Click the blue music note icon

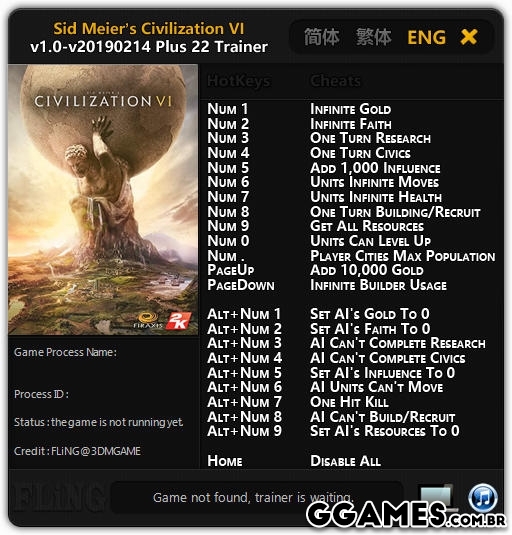(483, 497)
